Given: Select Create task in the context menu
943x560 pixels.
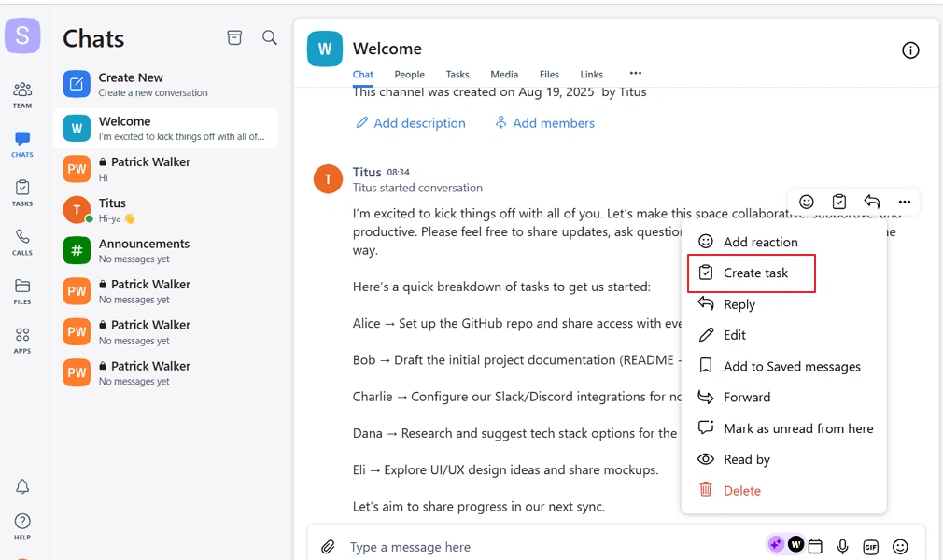Looking at the screenshot, I should point(783,273).
